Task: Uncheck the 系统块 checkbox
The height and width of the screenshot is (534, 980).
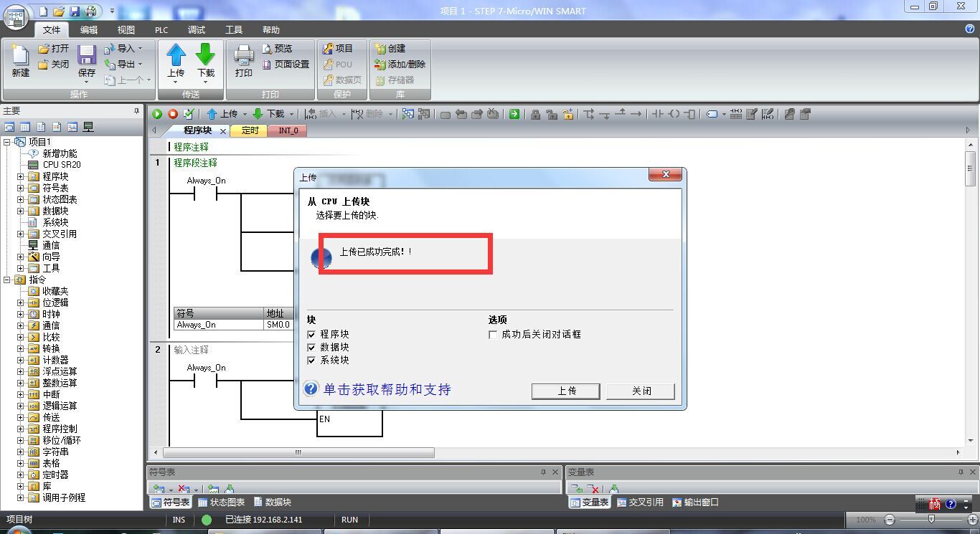Action: (x=311, y=361)
